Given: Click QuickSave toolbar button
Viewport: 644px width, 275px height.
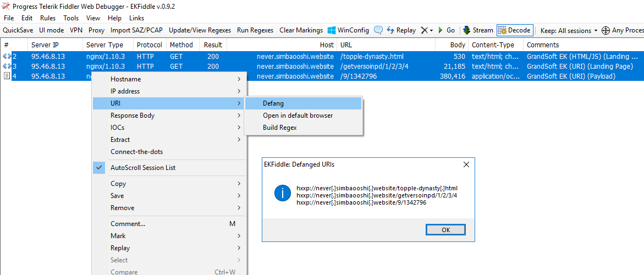Looking at the screenshot, I should pyautogui.click(x=18, y=30).
